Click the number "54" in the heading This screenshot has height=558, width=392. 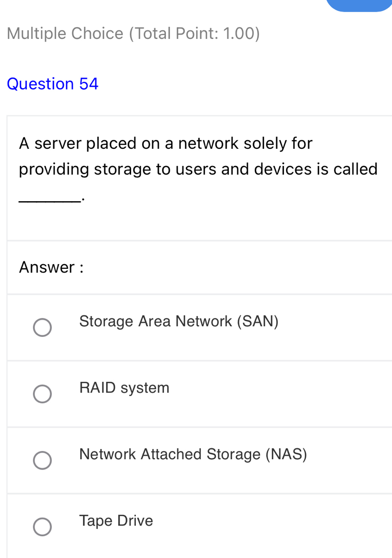pyautogui.click(x=89, y=84)
